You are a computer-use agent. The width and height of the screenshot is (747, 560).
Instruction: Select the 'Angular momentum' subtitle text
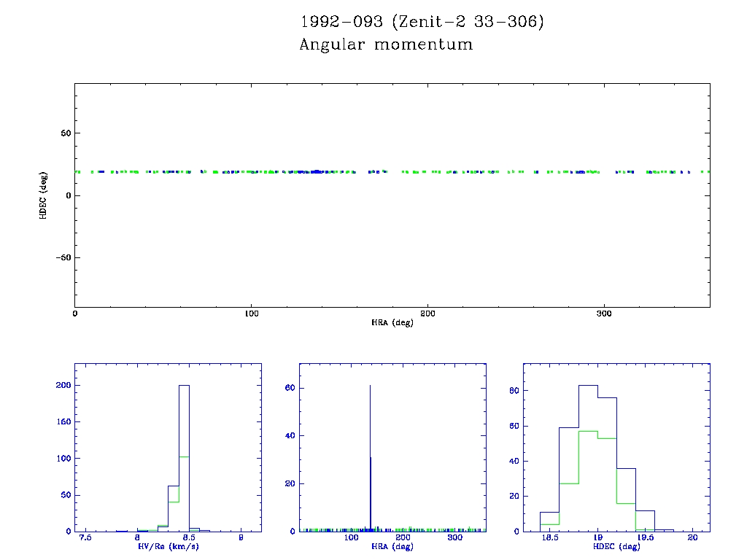tap(386, 45)
